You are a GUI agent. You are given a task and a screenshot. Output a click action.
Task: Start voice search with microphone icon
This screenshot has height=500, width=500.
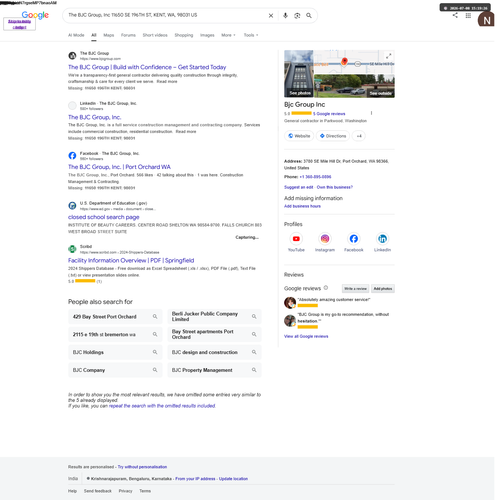click(x=285, y=16)
